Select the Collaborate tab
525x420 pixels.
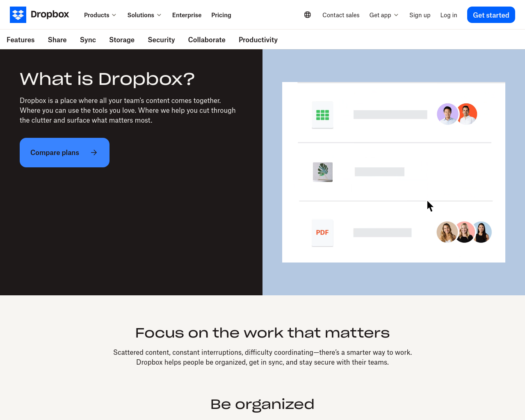207,40
